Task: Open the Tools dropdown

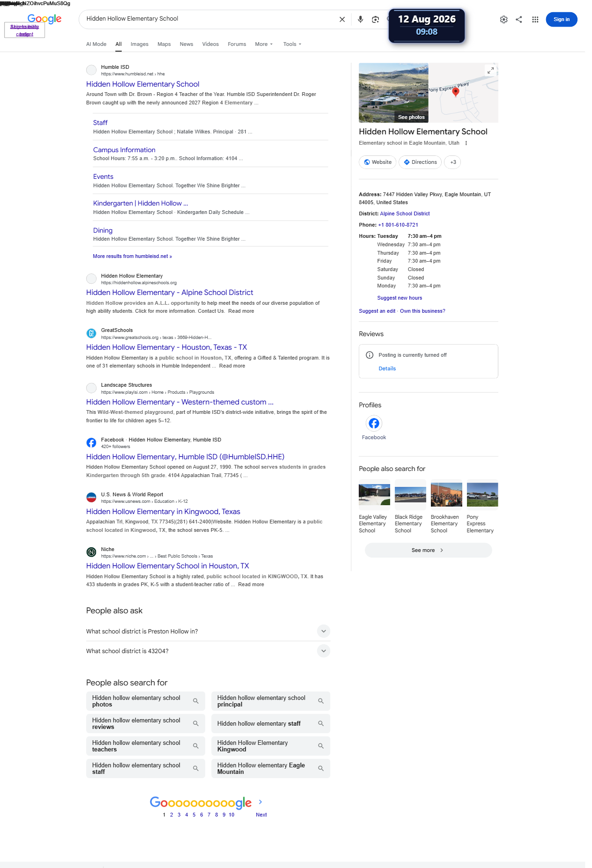Action: [292, 44]
